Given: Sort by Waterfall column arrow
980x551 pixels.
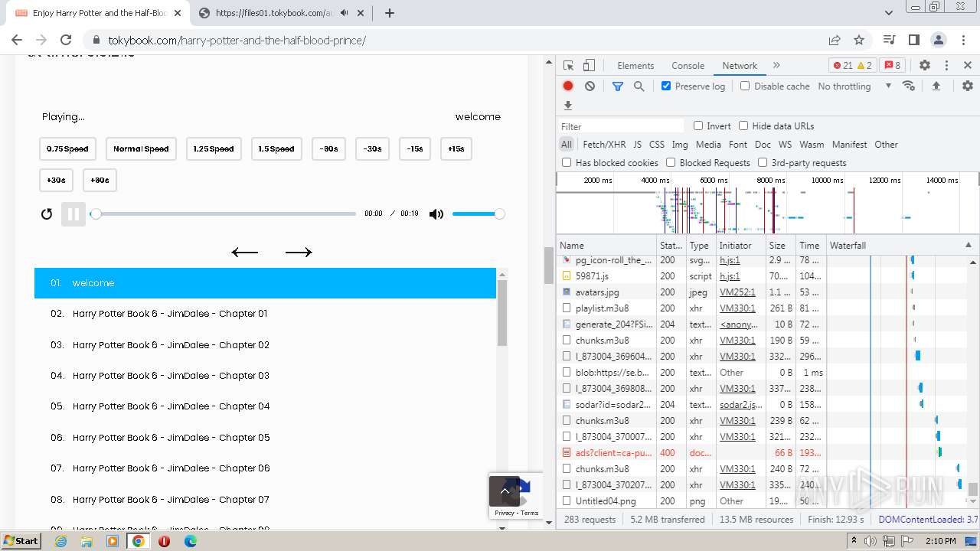Looking at the screenshot, I should click(968, 245).
